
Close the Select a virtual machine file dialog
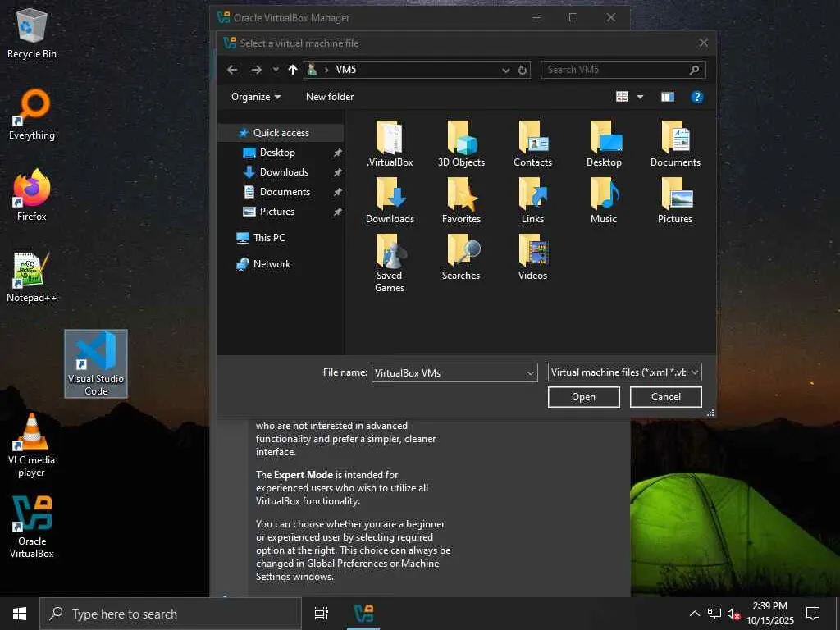pyautogui.click(x=703, y=43)
